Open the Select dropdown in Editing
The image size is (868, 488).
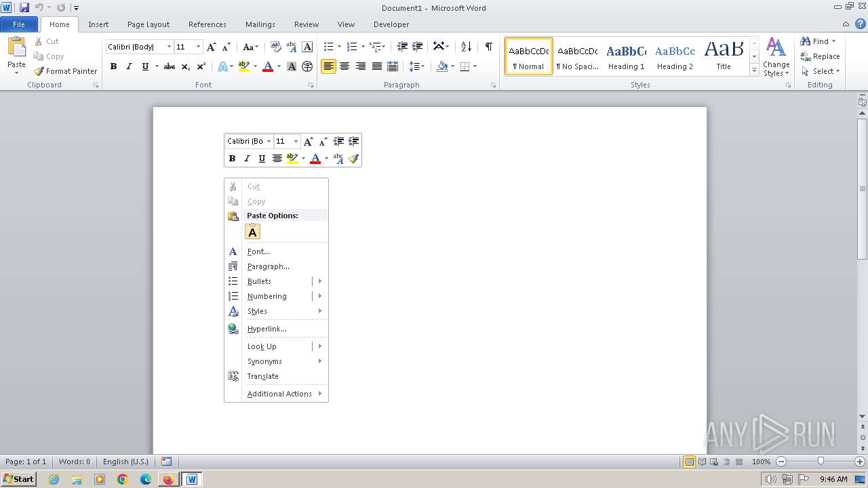(820, 71)
